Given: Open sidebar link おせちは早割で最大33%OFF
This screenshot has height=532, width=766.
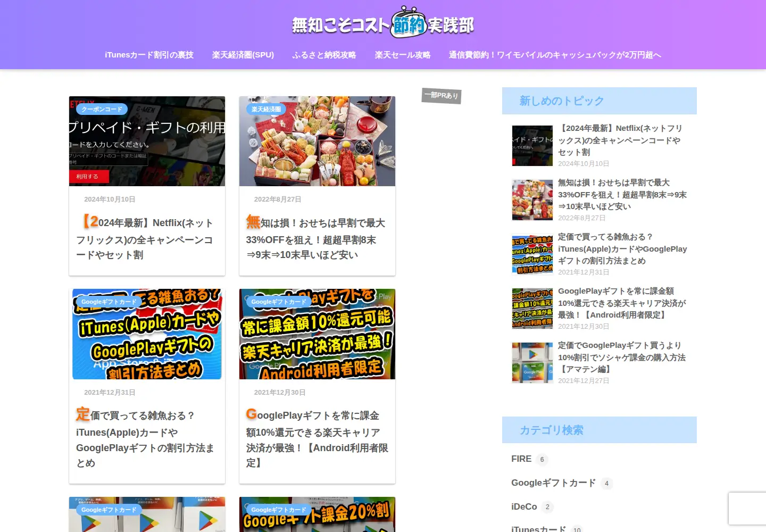Looking at the screenshot, I should 622,194.
